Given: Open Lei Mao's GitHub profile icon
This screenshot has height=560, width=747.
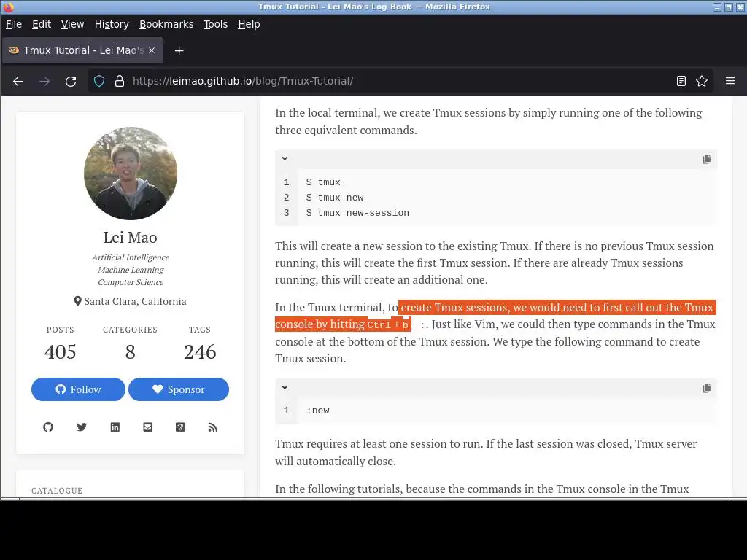Looking at the screenshot, I should pos(48,427).
